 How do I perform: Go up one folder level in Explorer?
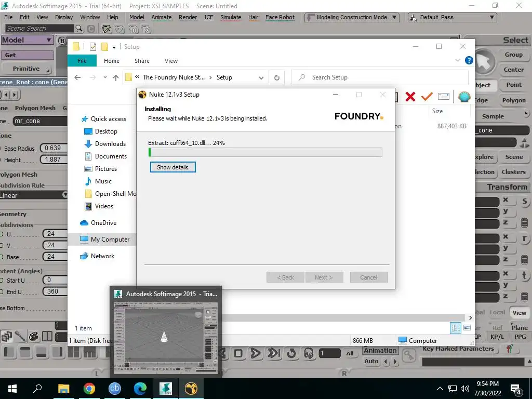point(116,77)
